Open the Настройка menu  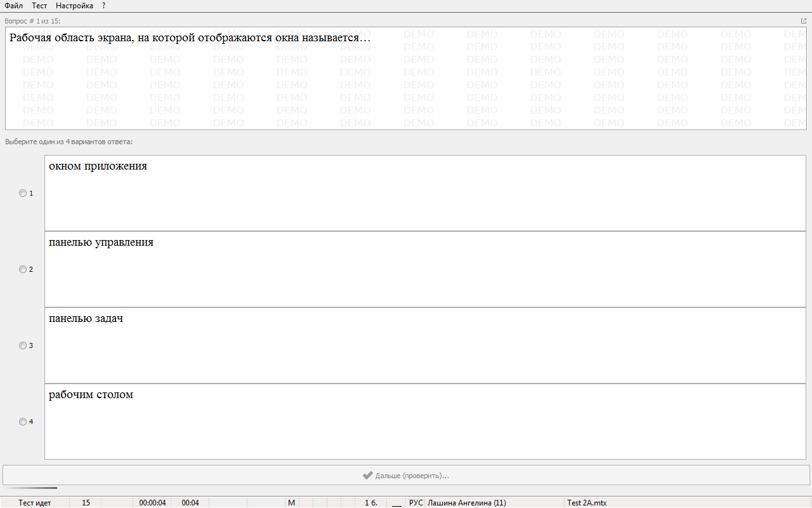point(74,6)
